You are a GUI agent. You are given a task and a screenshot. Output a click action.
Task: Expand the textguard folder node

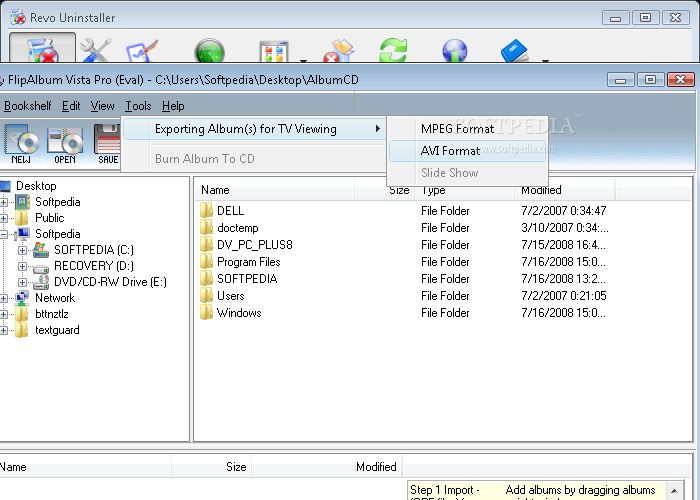[3, 330]
